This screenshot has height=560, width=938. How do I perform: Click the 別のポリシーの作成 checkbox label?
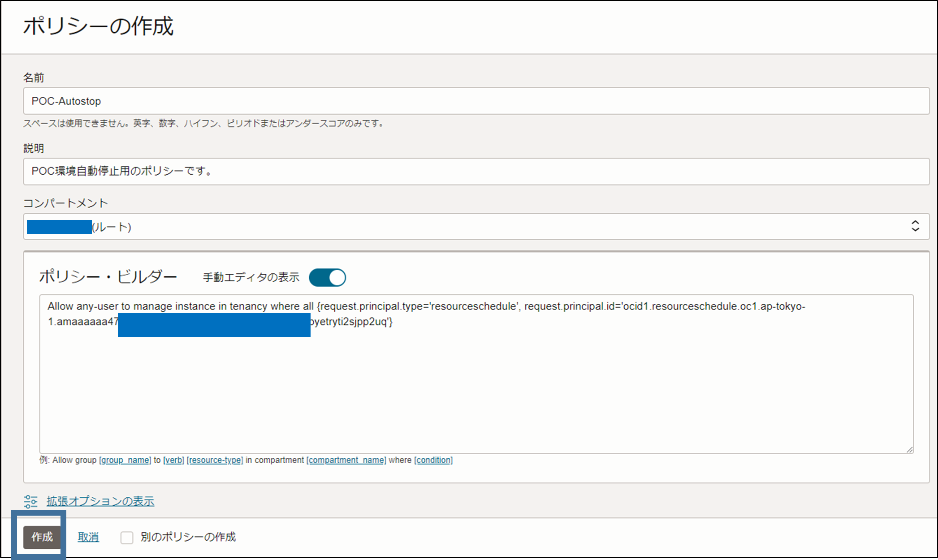pyautogui.click(x=188, y=537)
